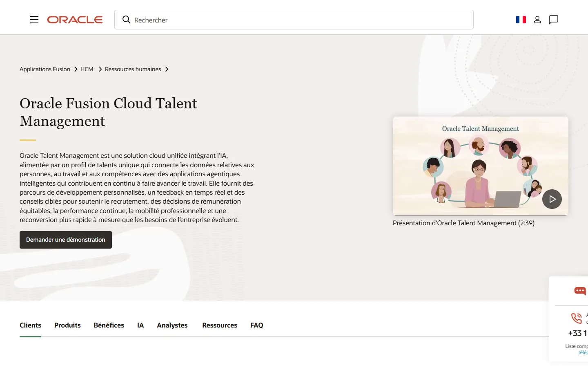
Task: Focus the Rechercher search field
Action: coord(294,20)
